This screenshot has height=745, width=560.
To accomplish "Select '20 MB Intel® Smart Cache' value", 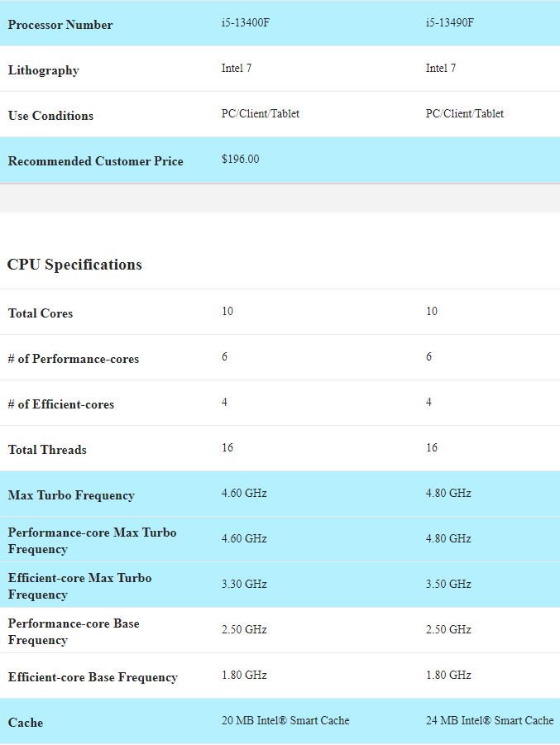I will (x=285, y=721).
